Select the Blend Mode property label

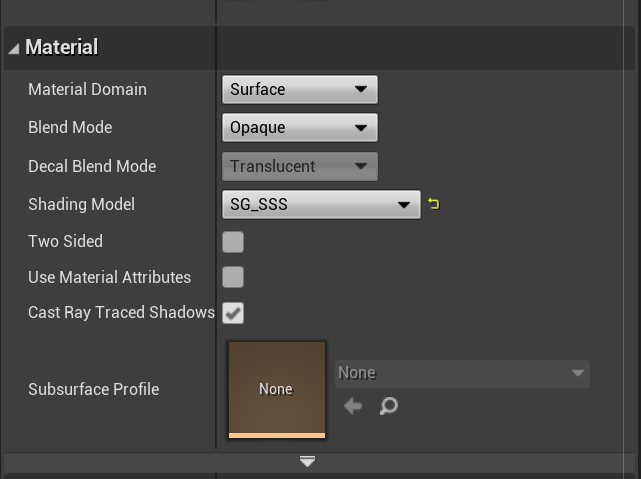(x=70, y=128)
